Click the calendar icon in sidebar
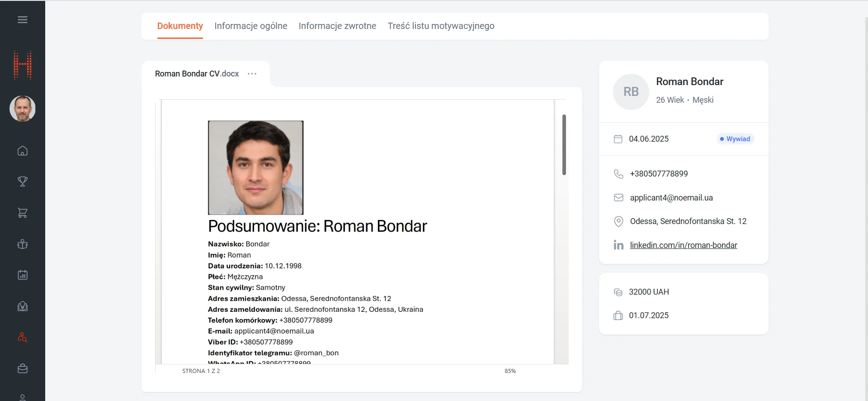The image size is (868, 401). tap(23, 275)
